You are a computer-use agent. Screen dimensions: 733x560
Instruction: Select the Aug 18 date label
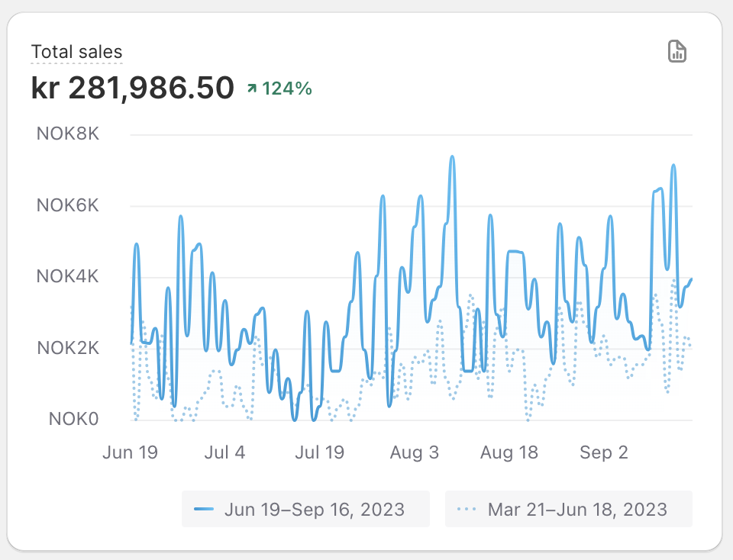click(x=509, y=452)
